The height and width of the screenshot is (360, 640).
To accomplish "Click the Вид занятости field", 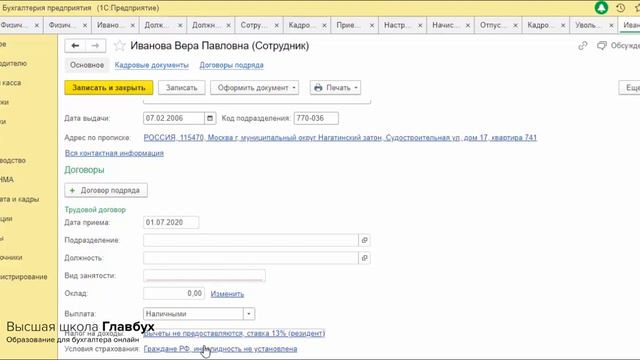I will point(204,276).
